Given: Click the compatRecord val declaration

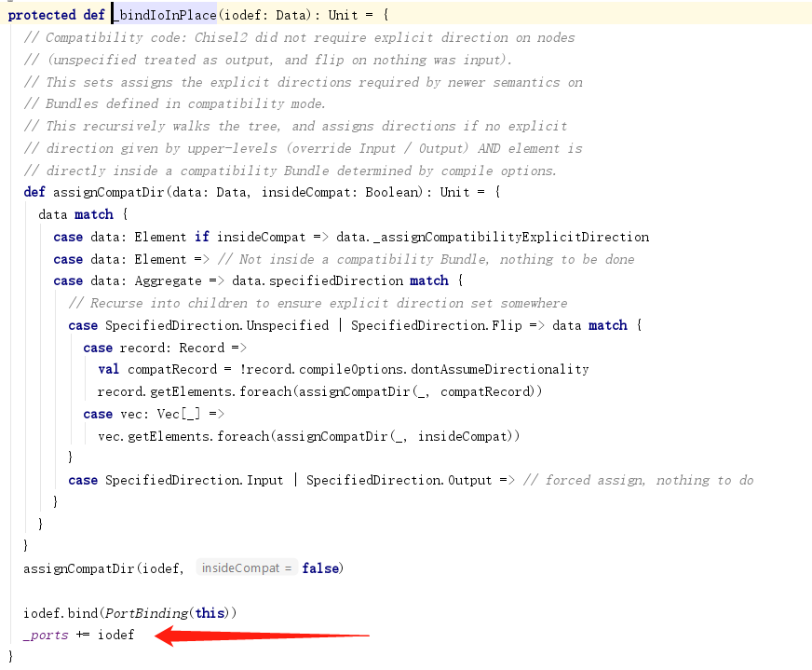Looking at the screenshot, I should [172, 369].
